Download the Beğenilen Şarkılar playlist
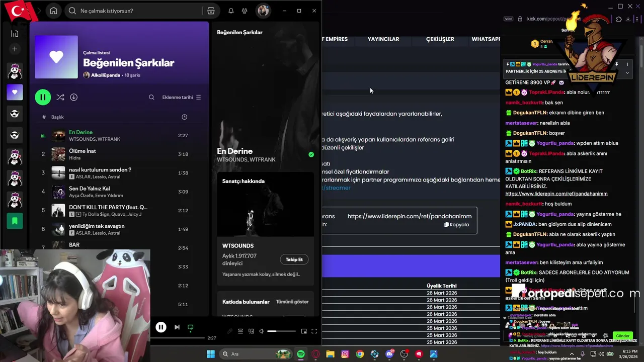Screen dimensions: 644x362 coord(74,97)
